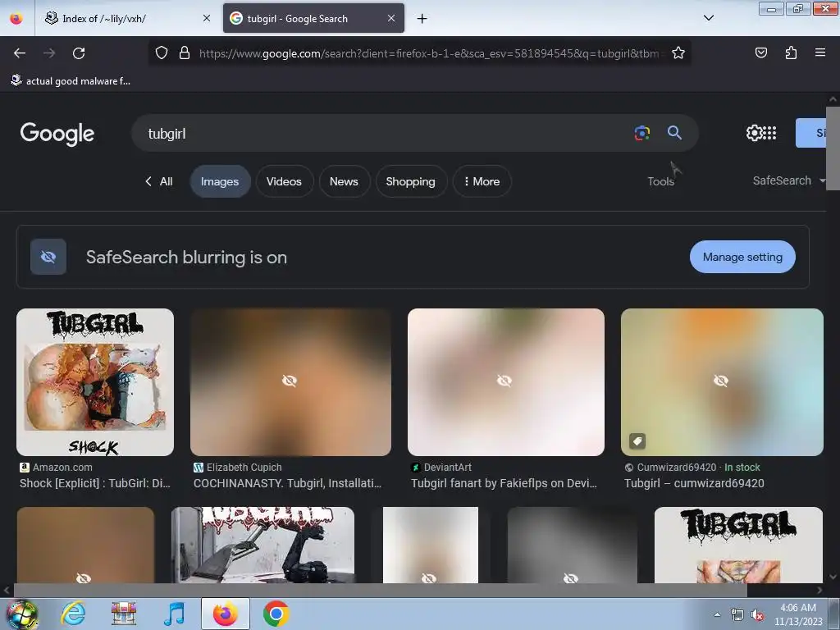Open the second-row TubGirl logo thumbnail at right

click(x=738, y=545)
